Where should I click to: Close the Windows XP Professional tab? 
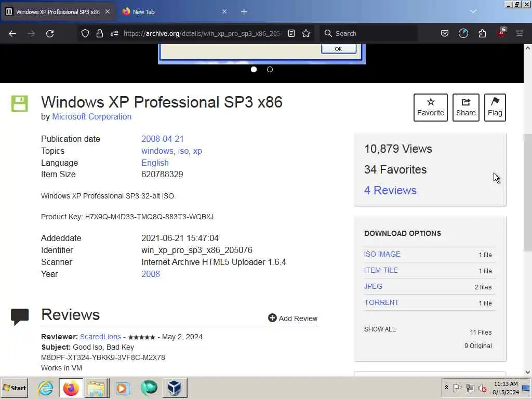coord(107,11)
